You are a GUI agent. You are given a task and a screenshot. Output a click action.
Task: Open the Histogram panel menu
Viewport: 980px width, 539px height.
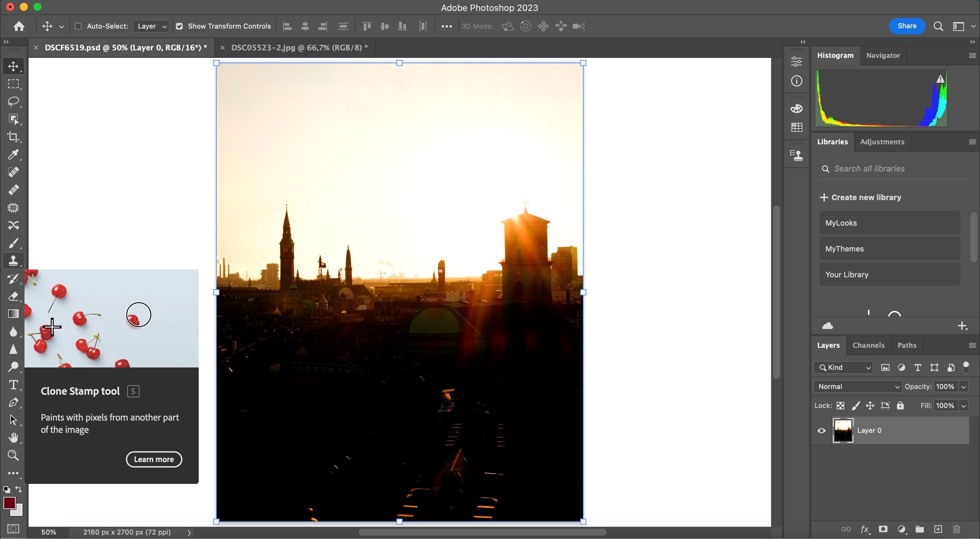coord(972,55)
